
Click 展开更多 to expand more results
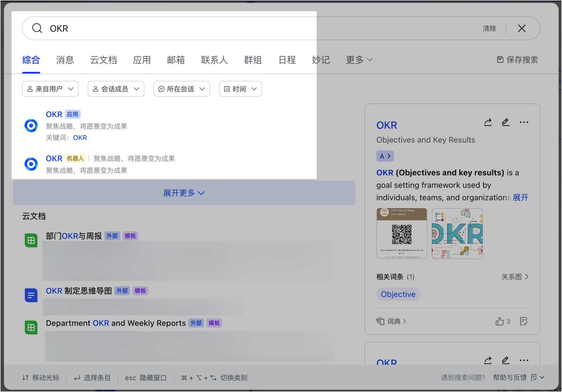coord(184,193)
